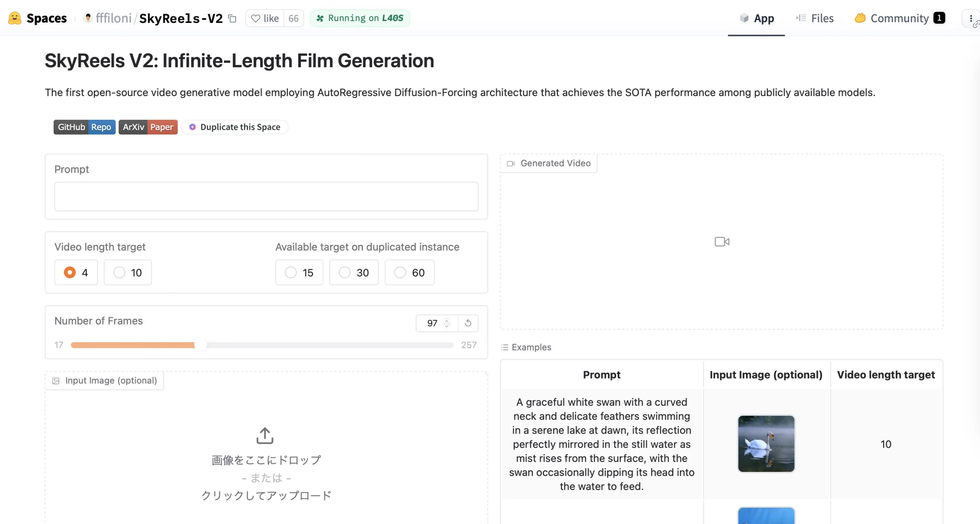Switch to the App tab
980x524 pixels.
pos(756,18)
